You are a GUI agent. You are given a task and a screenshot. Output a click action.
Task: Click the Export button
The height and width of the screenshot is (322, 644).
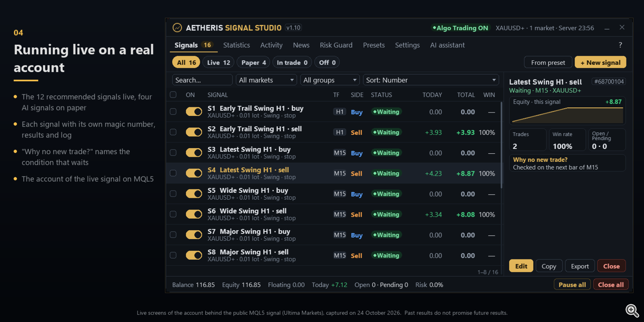pyautogui.click(x=580, y=266)
